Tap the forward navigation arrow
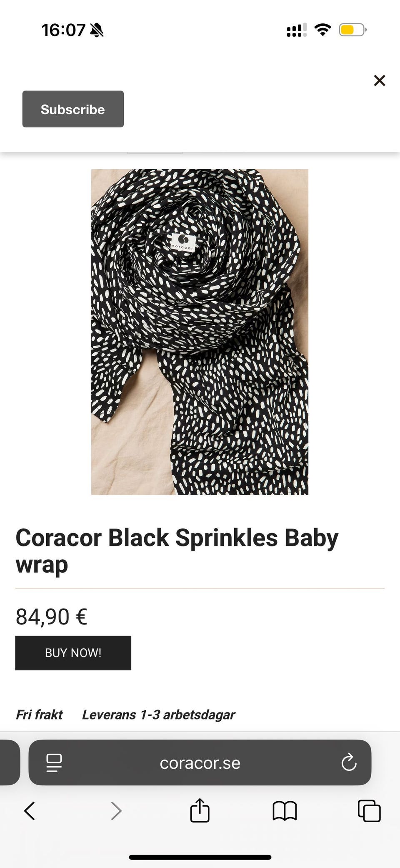This screenshot has height=868, width=400. [x=116, y=811]
